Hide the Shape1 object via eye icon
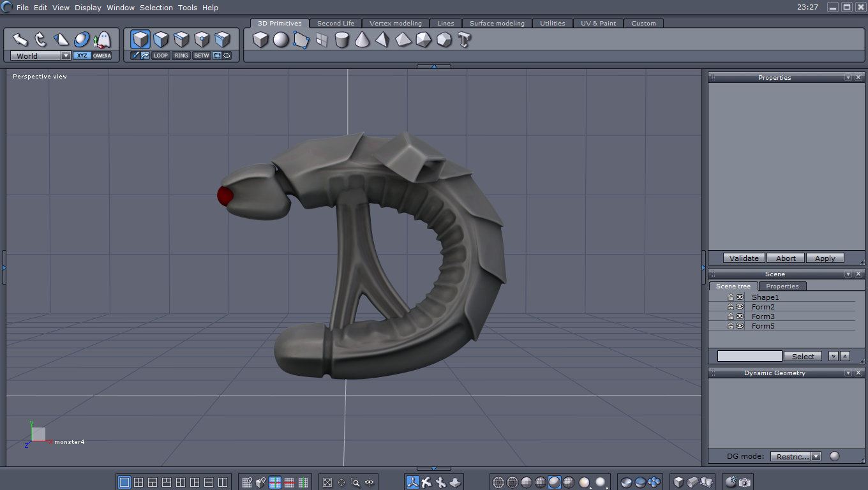 click(x=740, y=297)
